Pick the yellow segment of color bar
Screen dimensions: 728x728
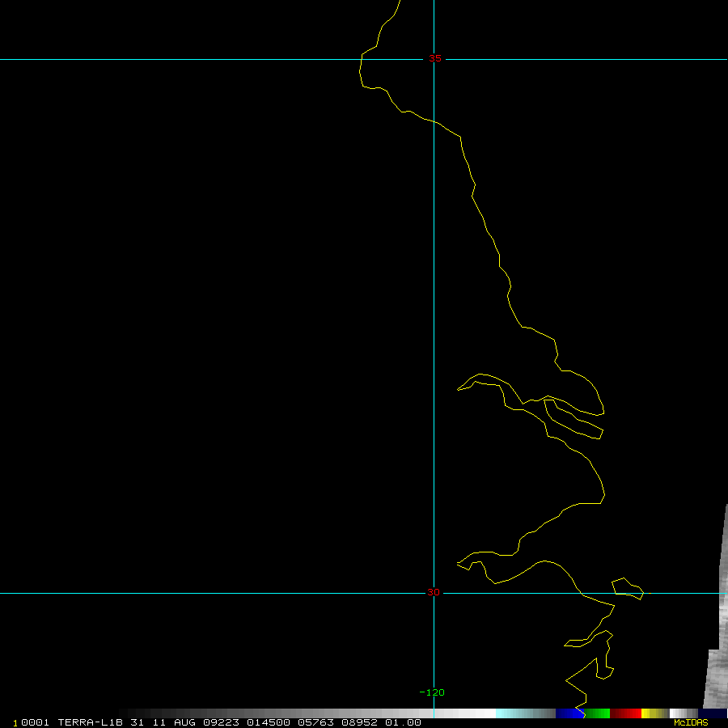coord(651,713)
